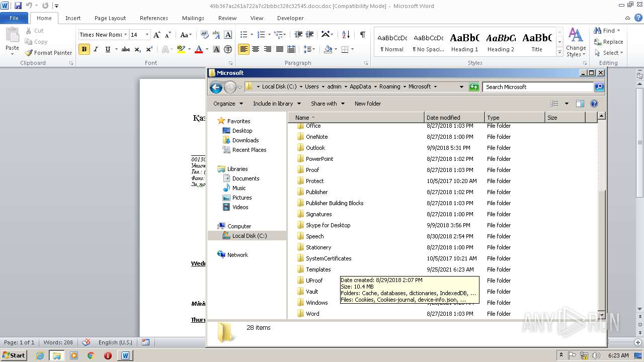Image resolution: width=644 pixels, height=362 pixels.
Task: Open font color picker arrow
Action: (207, 49)
